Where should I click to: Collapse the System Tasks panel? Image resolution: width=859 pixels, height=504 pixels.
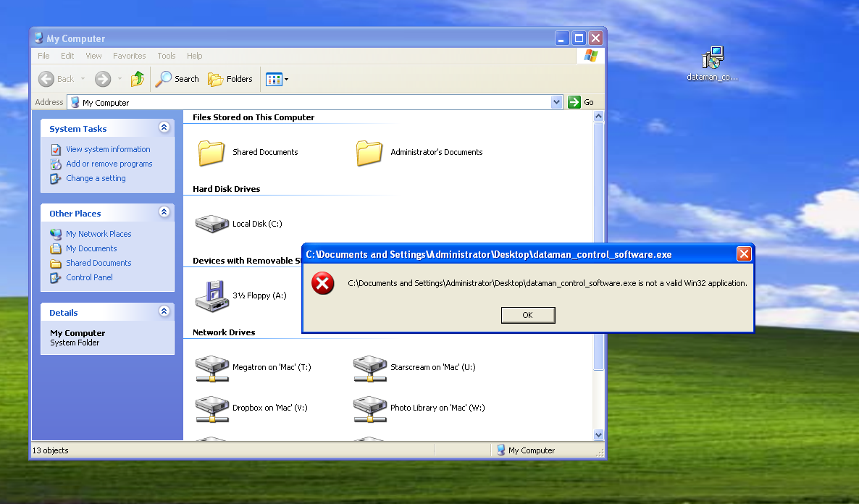tap(164, 128)
